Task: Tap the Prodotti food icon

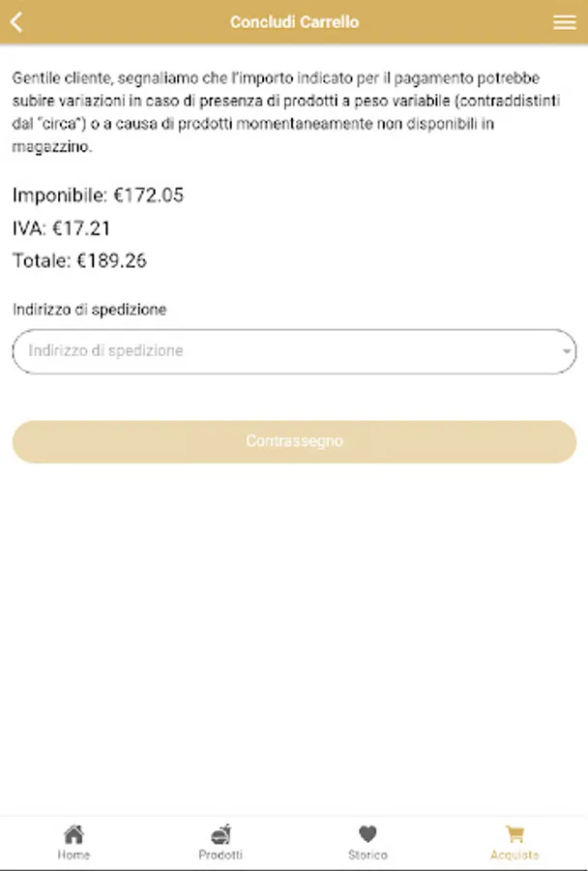Action: [220, 834]
